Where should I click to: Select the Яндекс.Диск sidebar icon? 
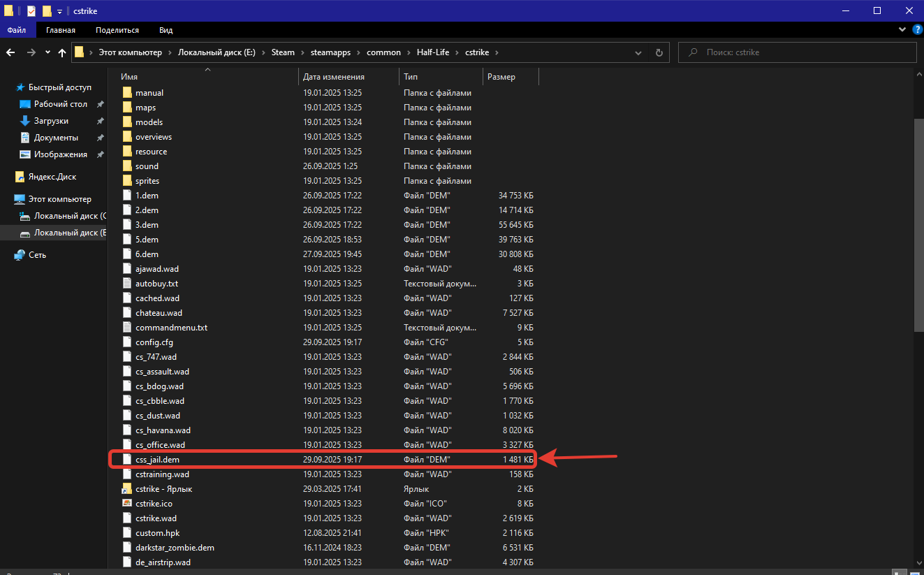coord(20,177)
